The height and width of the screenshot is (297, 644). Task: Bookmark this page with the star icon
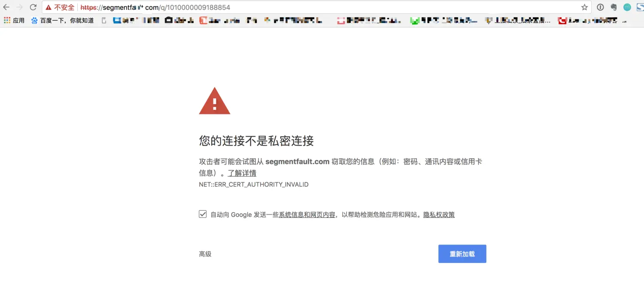pos(584,7)
